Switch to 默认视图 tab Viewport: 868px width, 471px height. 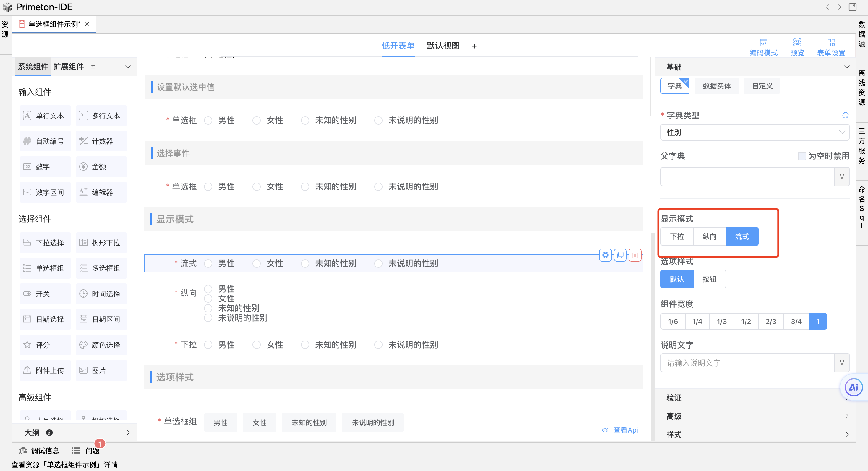pyautogui.click(x=443, y=46)
